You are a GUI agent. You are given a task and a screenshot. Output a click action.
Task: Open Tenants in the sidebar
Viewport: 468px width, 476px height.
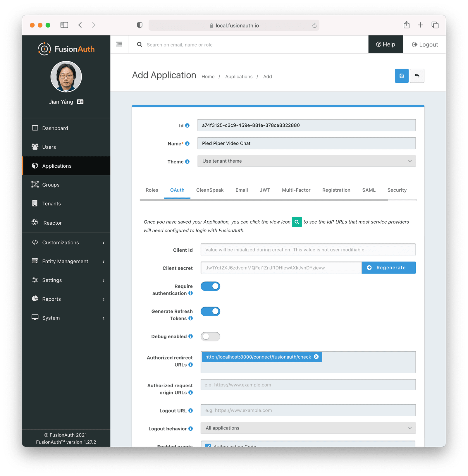[x=66, y=204]
